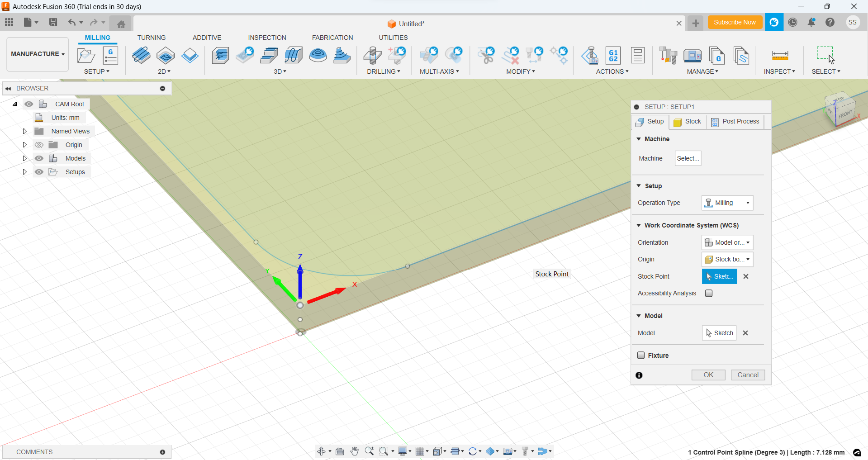Click the Stock Point Sketch selection button

719,276
